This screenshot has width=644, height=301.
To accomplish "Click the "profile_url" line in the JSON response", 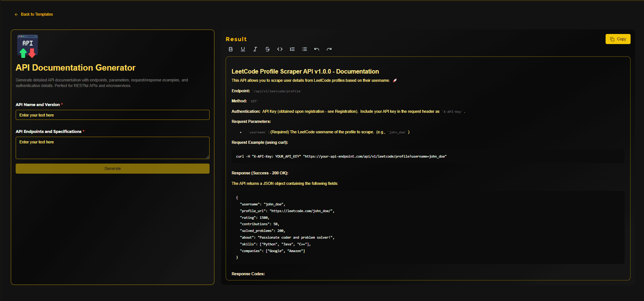I will [287, 211].
